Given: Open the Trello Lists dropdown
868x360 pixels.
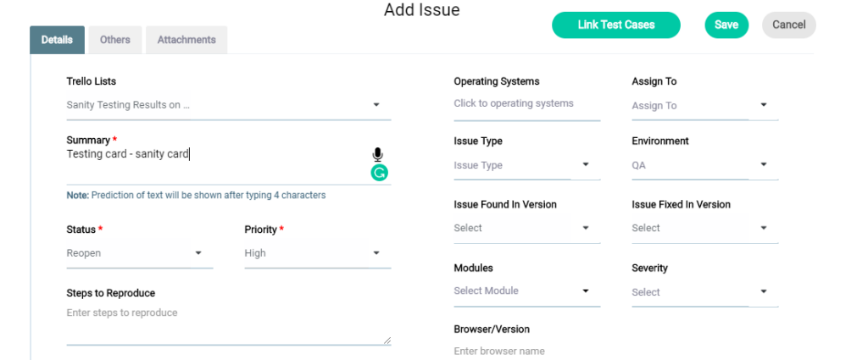Looking at the screenshot, I should pos(376,106).
